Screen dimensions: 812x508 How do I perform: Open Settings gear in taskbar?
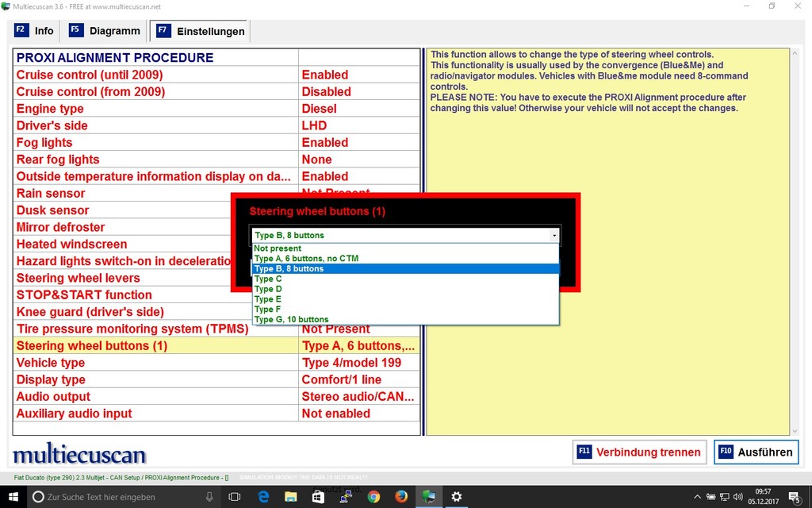[456, 497]
